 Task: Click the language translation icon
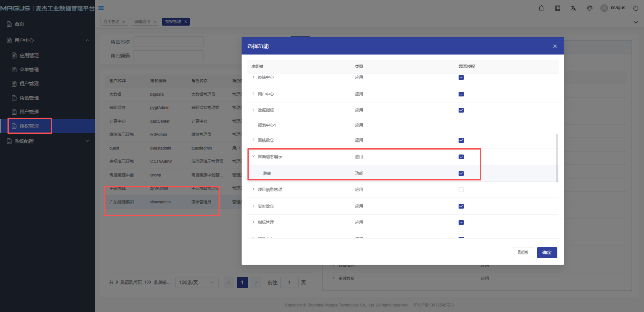click(573, 8)
